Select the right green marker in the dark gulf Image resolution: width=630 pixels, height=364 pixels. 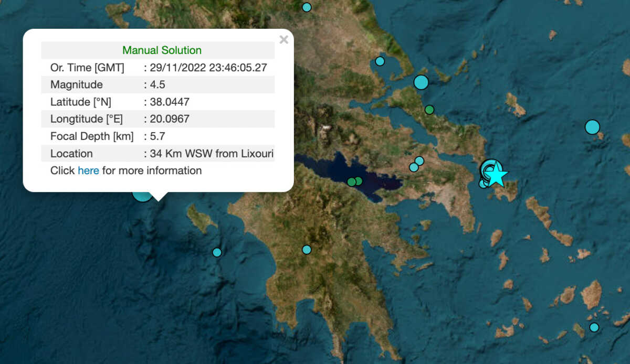[x=359, y=181]
